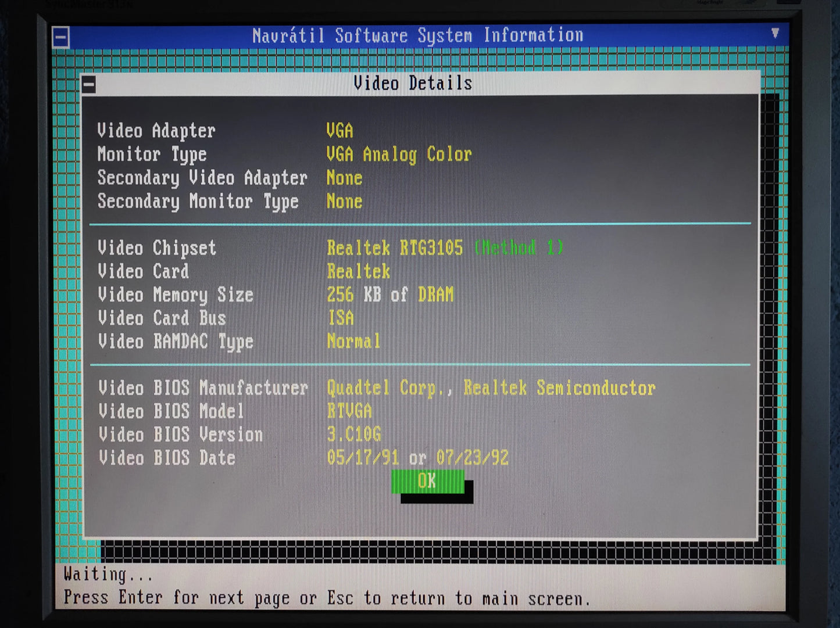840x628 pixels.
Task: Click the "Video BIOS Model" label
Action: [x=171, y=411]
